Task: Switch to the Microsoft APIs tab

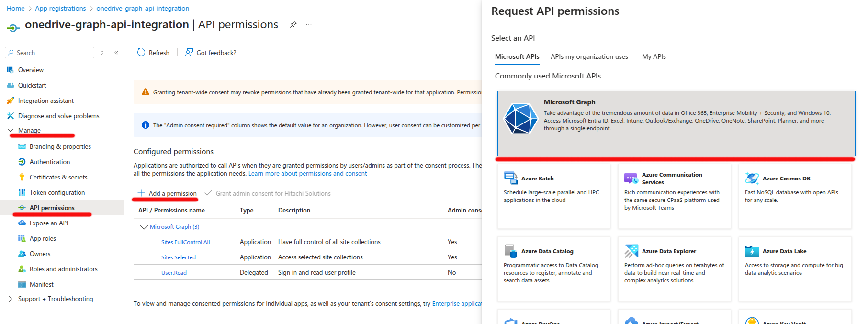Action: tap(517, 56)
